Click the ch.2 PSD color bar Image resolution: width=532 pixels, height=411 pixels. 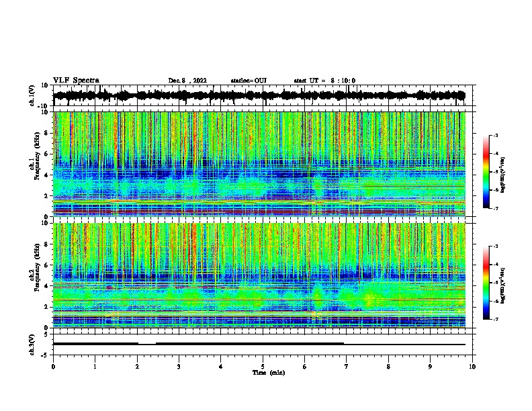coord(486,283)
